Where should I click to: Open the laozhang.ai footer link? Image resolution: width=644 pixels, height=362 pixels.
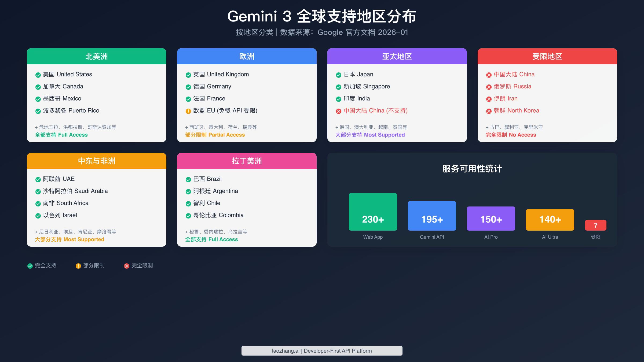pyautogui.click(x=322, y=350)
